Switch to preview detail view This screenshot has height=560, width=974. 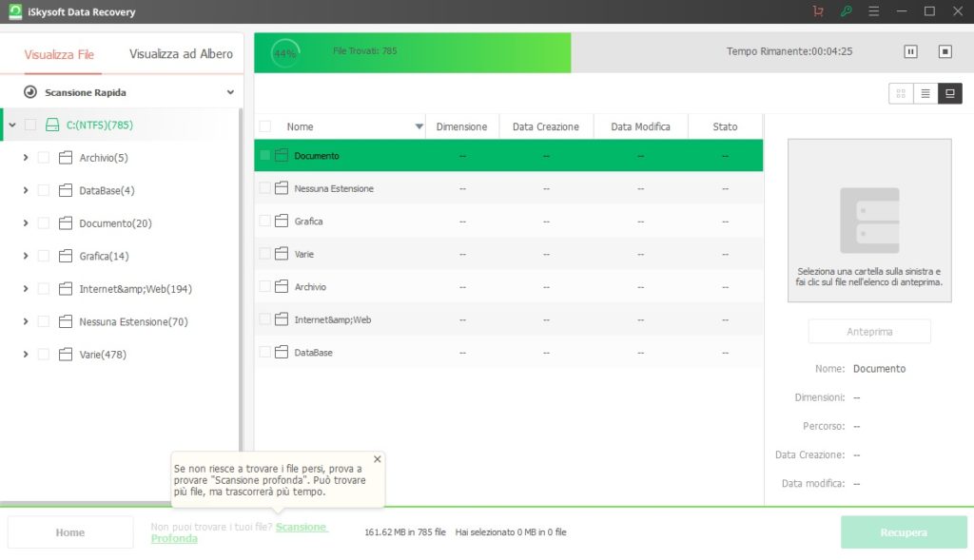point(950,93)
